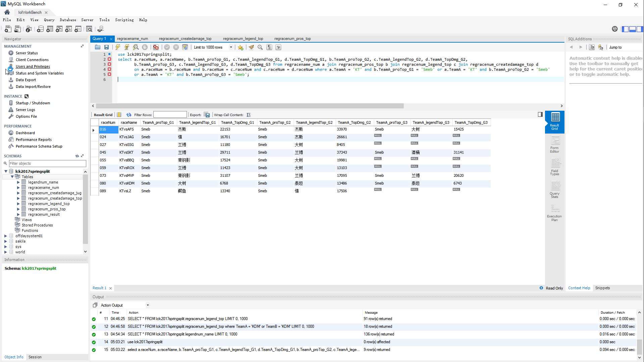Screen dimensions: 644x362
Task: Click the Filter objects search field
Action: (47, 163)
